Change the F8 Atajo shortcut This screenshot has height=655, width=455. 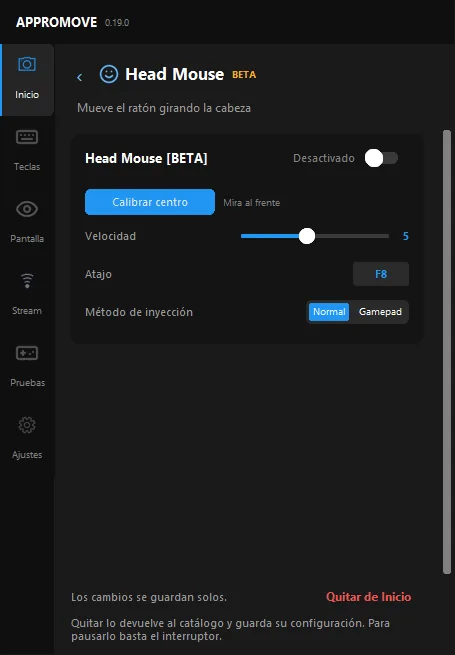pos(381,274)
